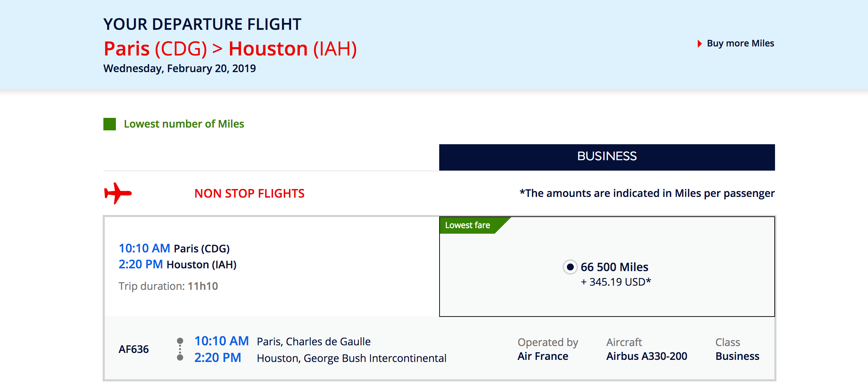
Task: Click the NON STOP FLIGHTS heading
Action: [x=249, y=193]
